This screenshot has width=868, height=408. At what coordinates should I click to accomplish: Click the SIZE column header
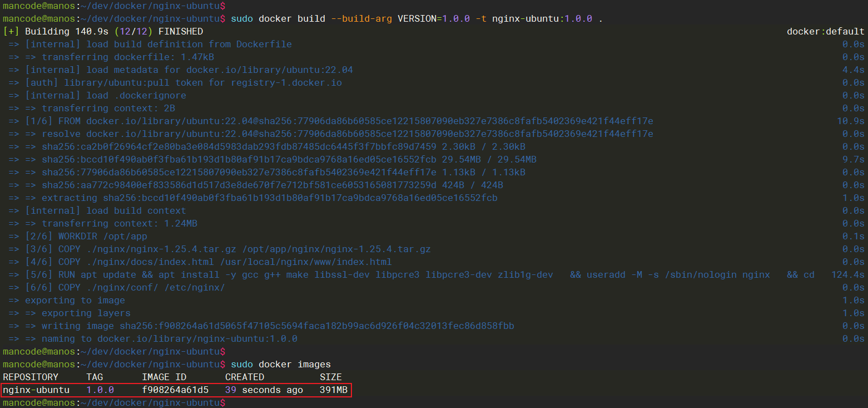331,377
